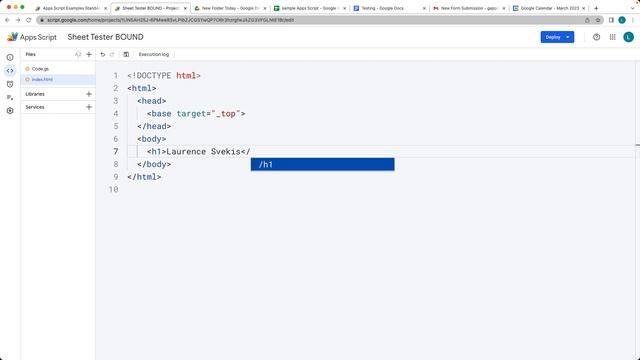
Task: Redo the edit in the editor toolbar
Action: pos(112,54)
